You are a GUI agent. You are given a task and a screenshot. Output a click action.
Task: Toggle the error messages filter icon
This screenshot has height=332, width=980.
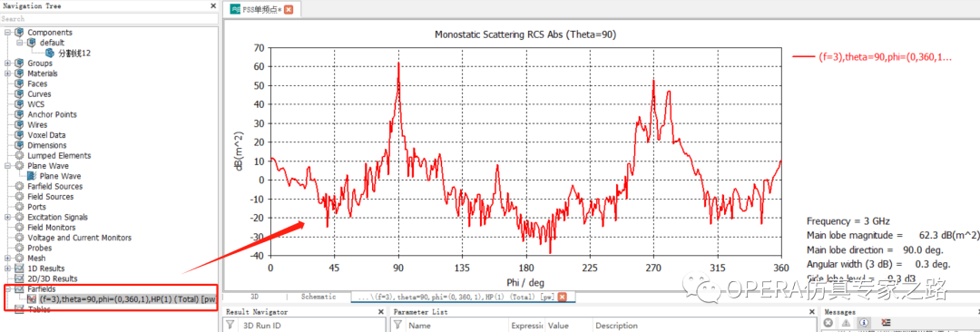point(828,323)
